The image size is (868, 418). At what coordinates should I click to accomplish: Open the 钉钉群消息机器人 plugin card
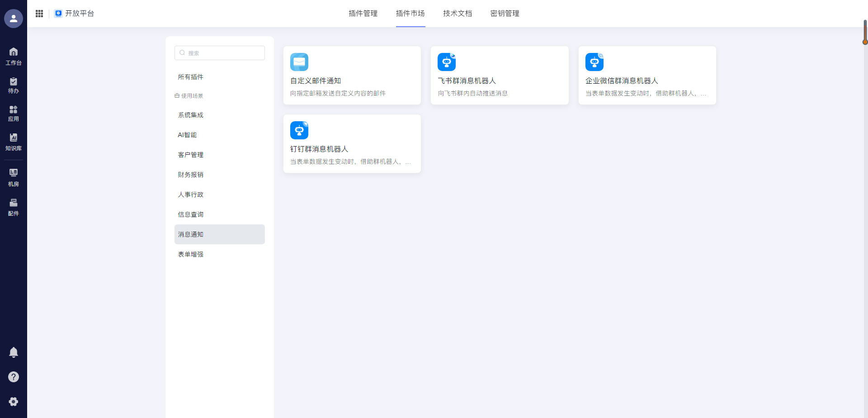pos(352,143)
